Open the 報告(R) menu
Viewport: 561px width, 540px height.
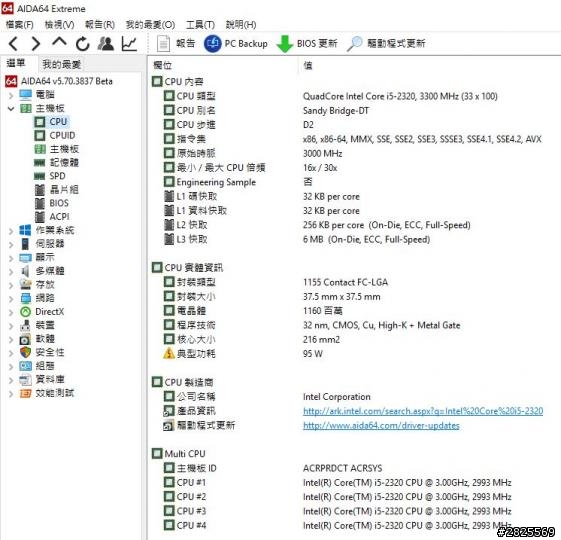coord(100,25)
